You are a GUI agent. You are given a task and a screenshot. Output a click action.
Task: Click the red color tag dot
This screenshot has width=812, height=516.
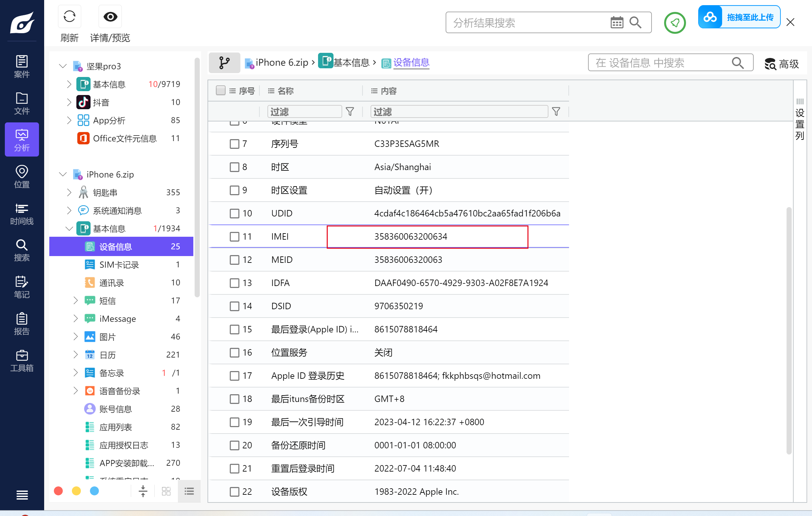(x=58, y=491)
